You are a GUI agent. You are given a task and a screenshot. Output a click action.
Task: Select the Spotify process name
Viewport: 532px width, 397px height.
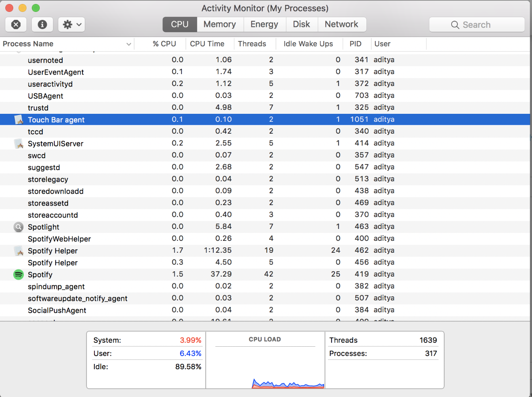40,275
